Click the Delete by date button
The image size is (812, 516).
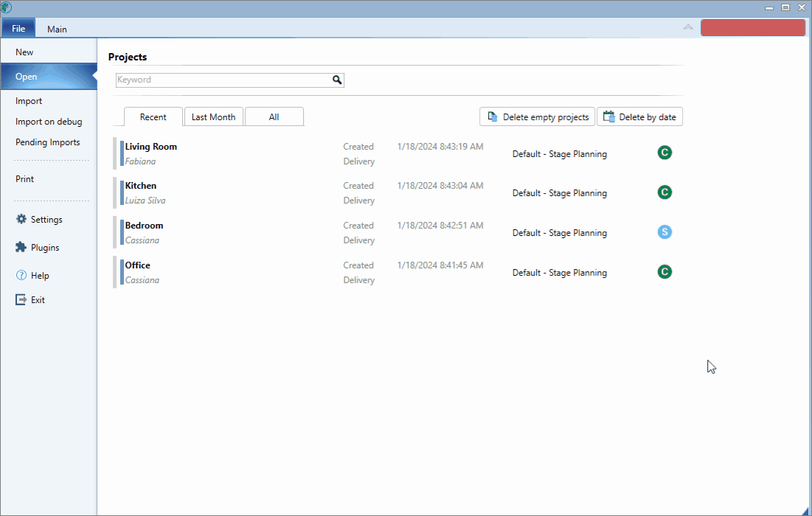coord(639,117)
